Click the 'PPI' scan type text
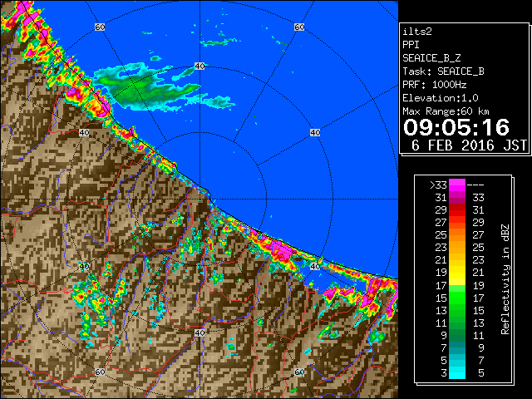Viewport: 532px width, 399px height. click(411, 45)
